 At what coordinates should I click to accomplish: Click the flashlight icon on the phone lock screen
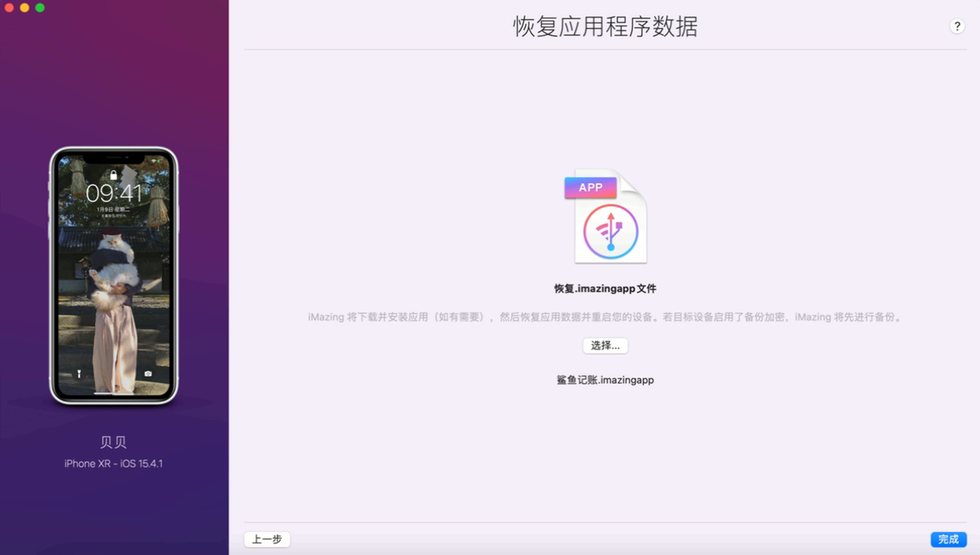coord(79,374)
